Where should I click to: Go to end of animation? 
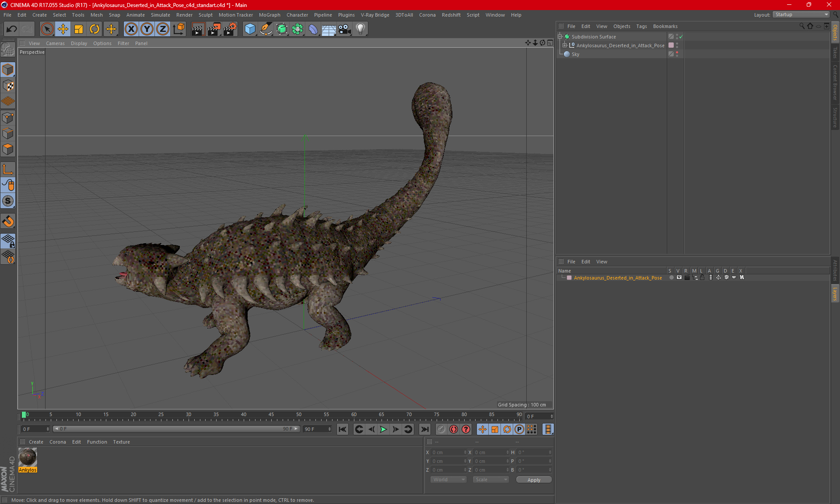[x=424, y=429]
